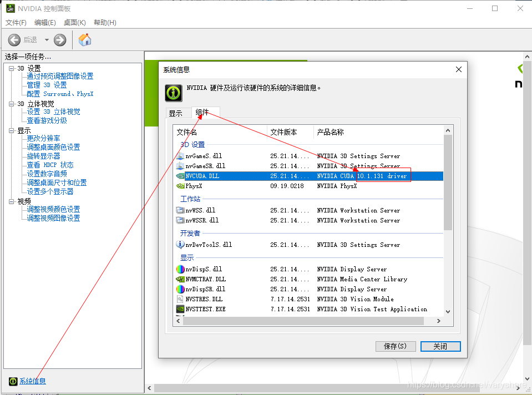Screen dimensions: 532x395
Task: Click the nvWSSR.dll file icon
Action: (180, 220)
